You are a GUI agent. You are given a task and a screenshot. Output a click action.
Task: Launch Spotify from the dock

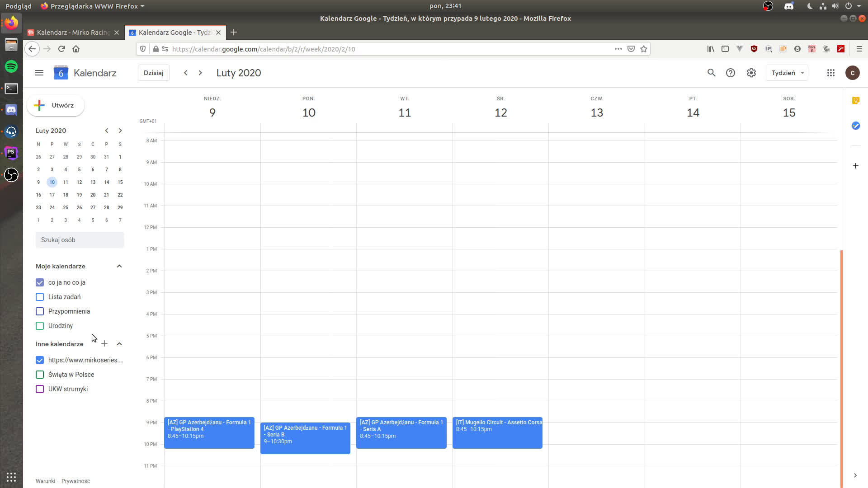point(11,66)
